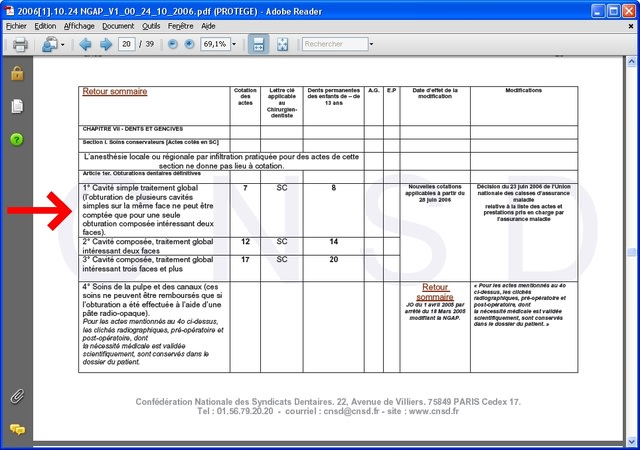
Task: Click the footer 'Confédération Nationale des Syndicats Dentaires' line
Action: 328,402
